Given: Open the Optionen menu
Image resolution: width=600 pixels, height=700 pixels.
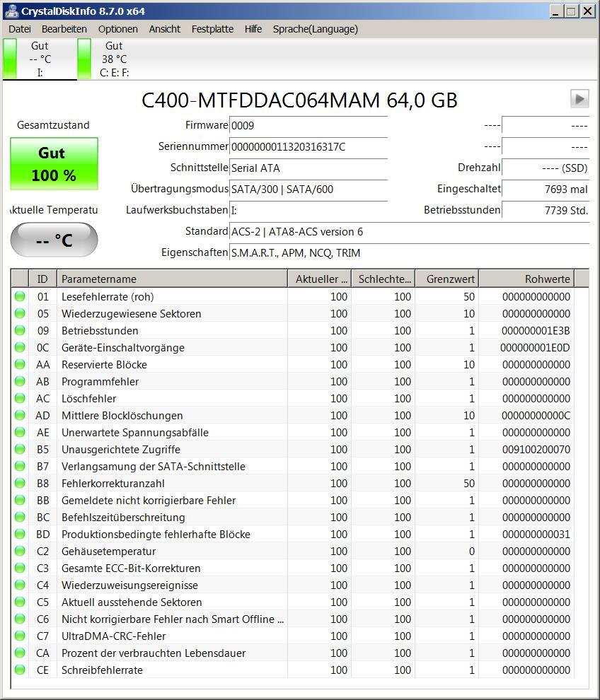Looking at the screenshot, I should coord(118,29).
